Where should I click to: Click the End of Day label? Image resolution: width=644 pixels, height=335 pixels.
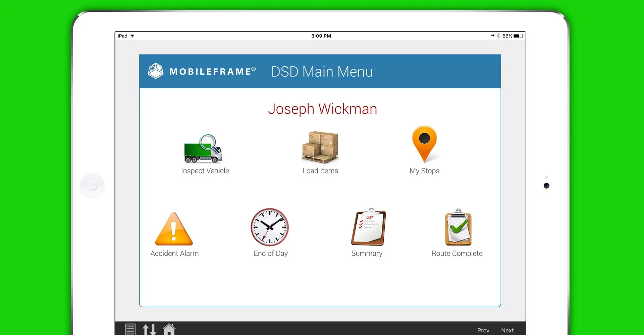tap(271, 254)
